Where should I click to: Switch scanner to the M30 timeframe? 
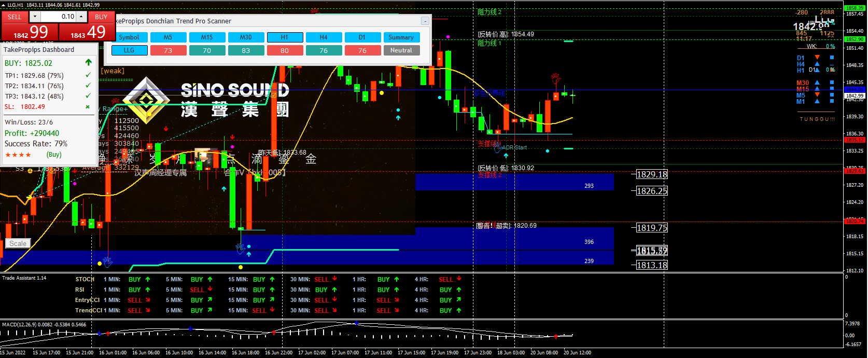pos(246,37)
